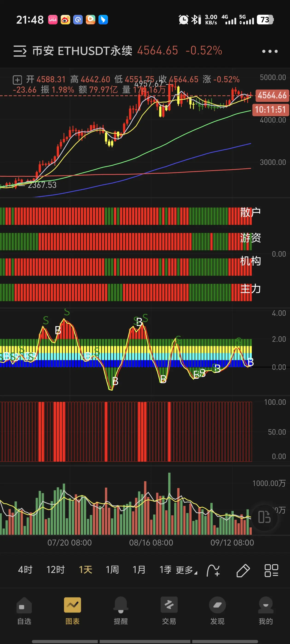Tap the 3000.00 price axis label
This screenshot has height=644, width=290.
pyautogui.click(x=273, y=163)
